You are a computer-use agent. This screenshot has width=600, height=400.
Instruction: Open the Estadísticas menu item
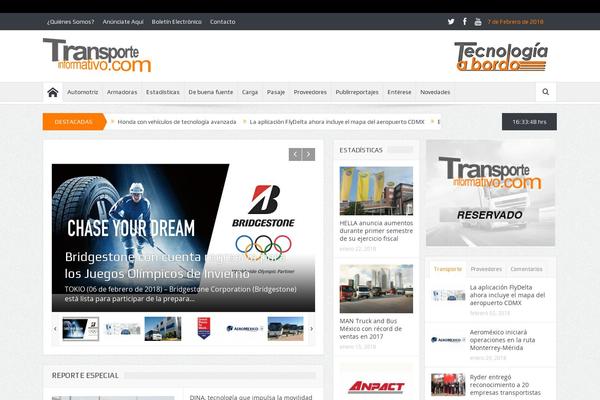coord(163,92)
